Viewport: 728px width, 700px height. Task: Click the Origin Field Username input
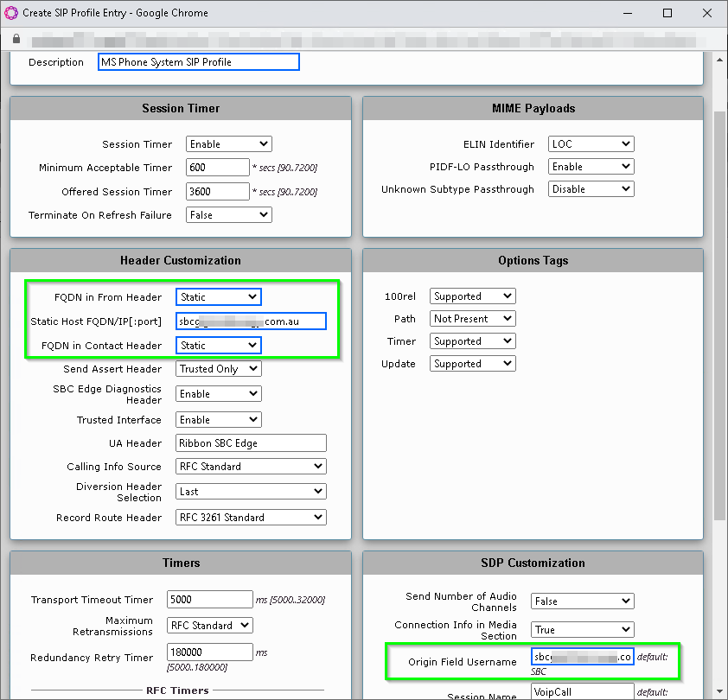click(583, 657)
